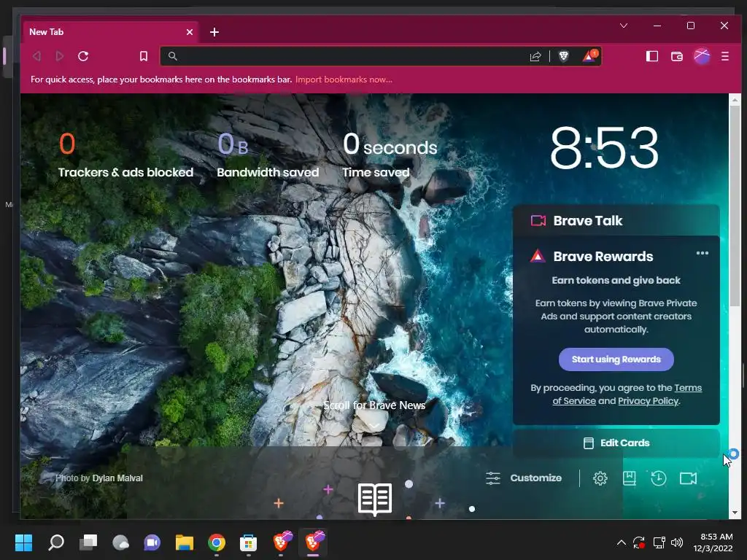Open the taskbar clock and date

(713, 542)
